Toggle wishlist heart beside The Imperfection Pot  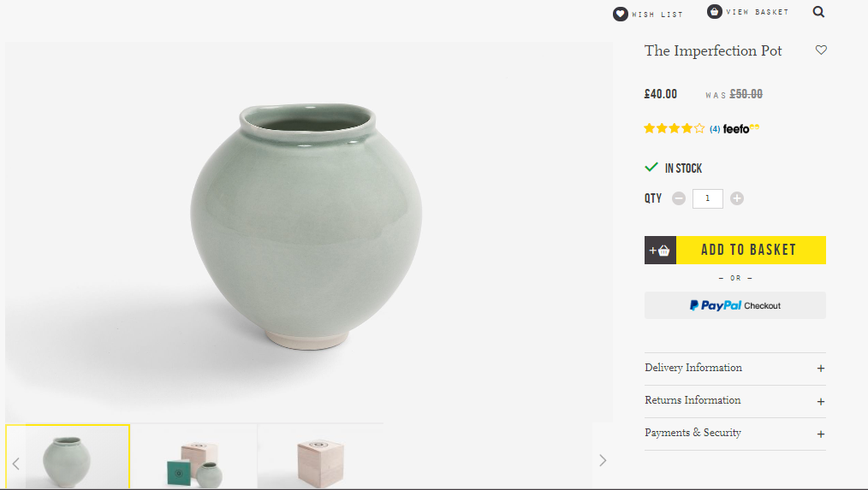[x=821, y=50]
